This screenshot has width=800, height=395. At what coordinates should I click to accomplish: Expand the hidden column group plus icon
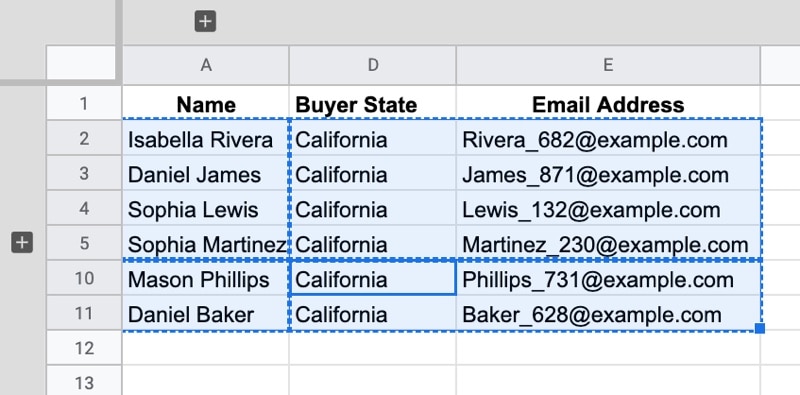click(x=205, y=21)
